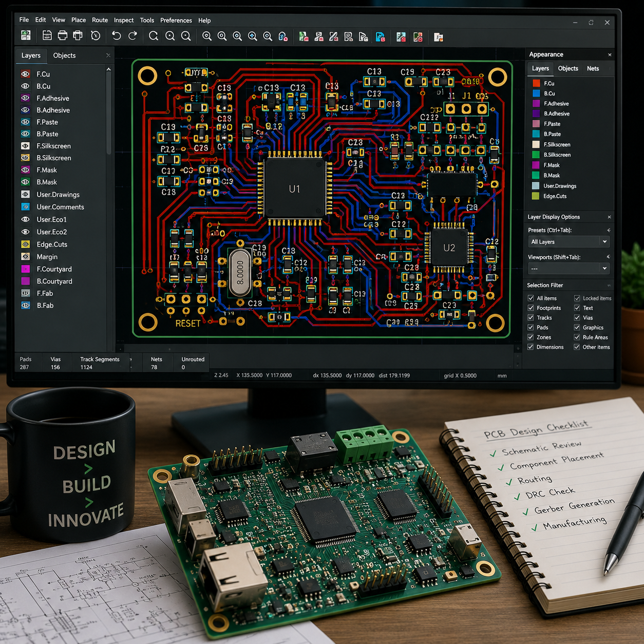The height and width of the screenshot is (644, 644).
Task: Open the Preferences menu
Action: tap(176, 20)
